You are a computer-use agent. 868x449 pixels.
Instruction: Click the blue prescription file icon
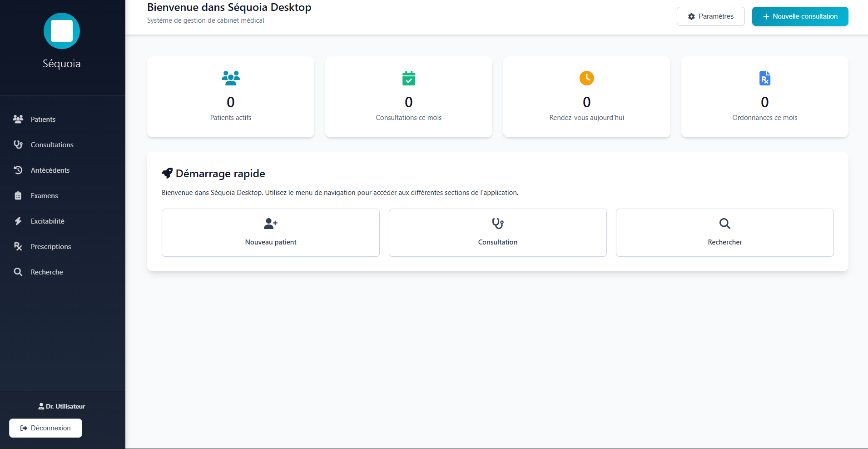[764, 78]
